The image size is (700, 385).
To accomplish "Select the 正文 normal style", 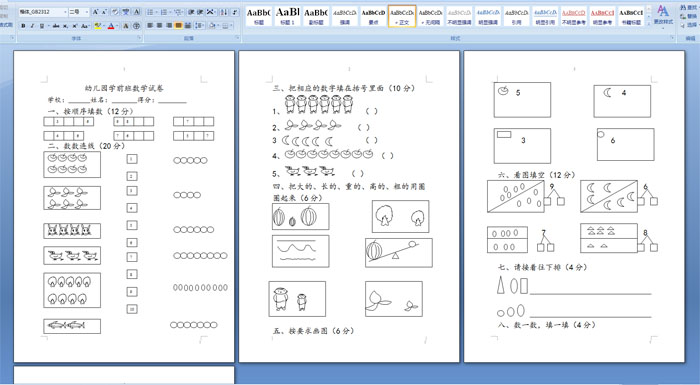I will coord(402,16).
